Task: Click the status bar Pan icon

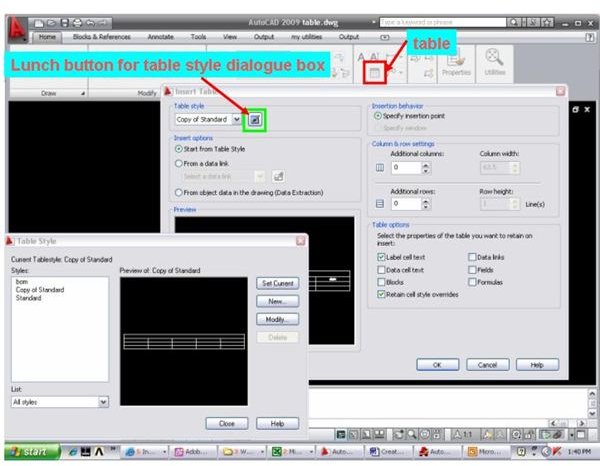Action: (x=399, y=434)
